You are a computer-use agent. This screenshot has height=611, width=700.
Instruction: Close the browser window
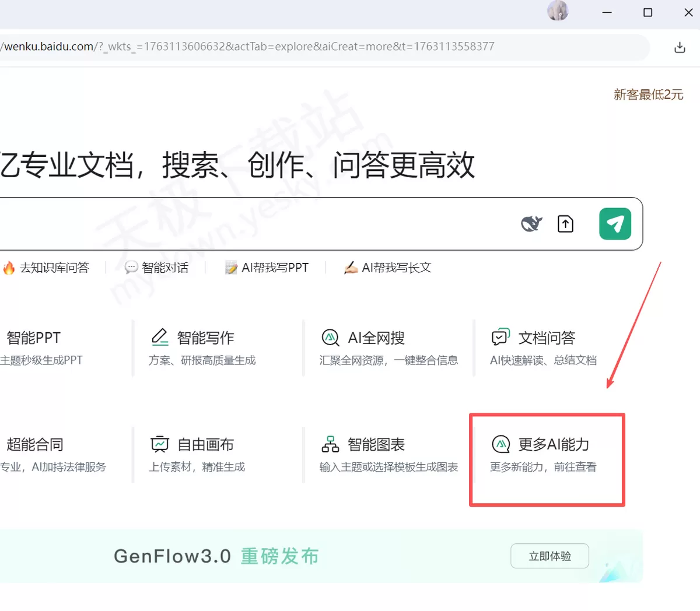[688, 12]
